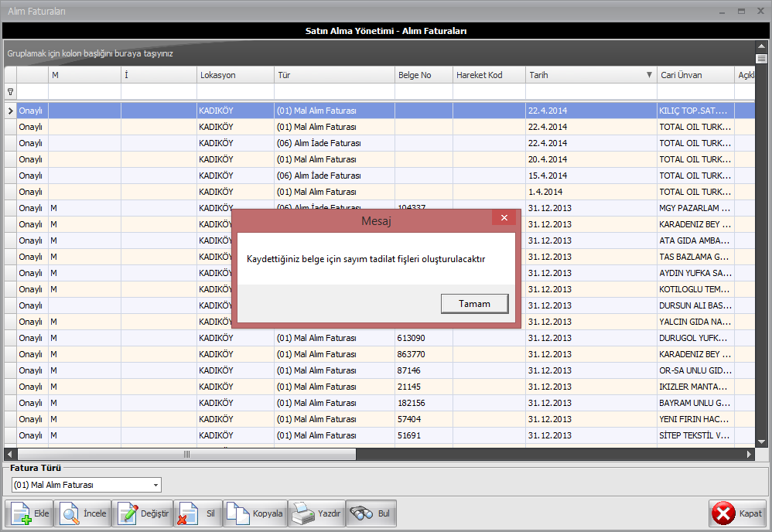Click the Tür filter input cell
This screenshot has width=772, height=532.
(x=334, y=91)
